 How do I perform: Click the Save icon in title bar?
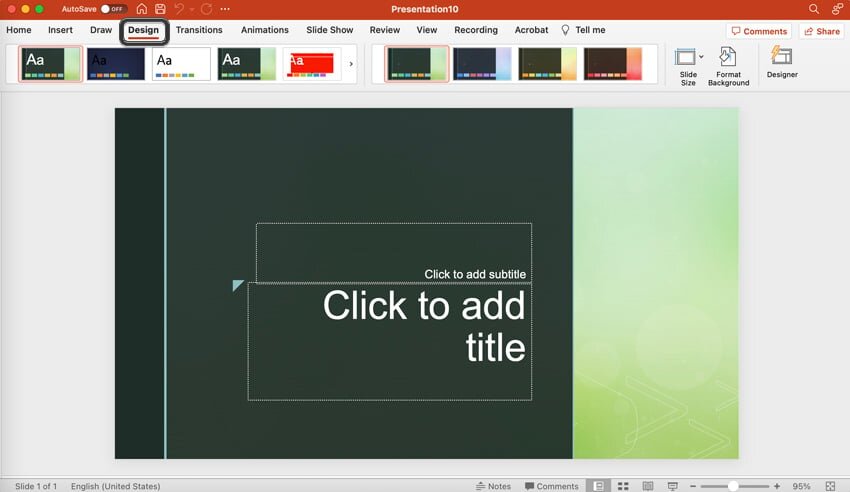point(160,9)
